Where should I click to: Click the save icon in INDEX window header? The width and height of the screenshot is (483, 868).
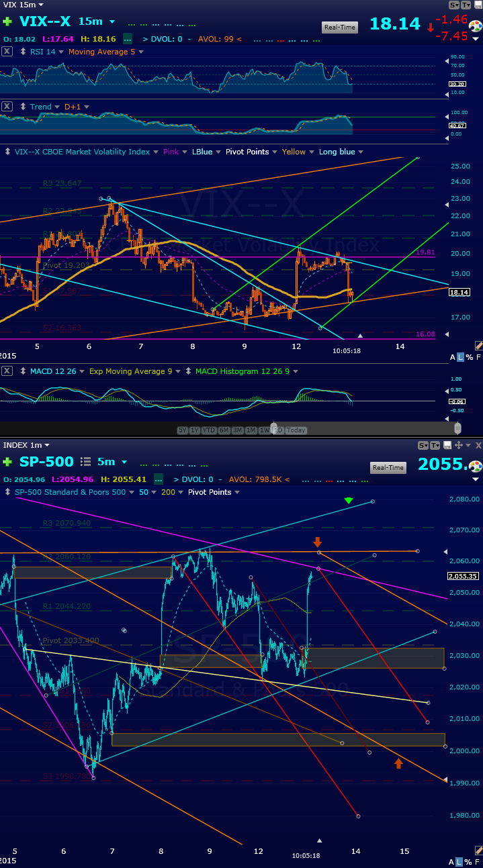click(x=447, y=445)
